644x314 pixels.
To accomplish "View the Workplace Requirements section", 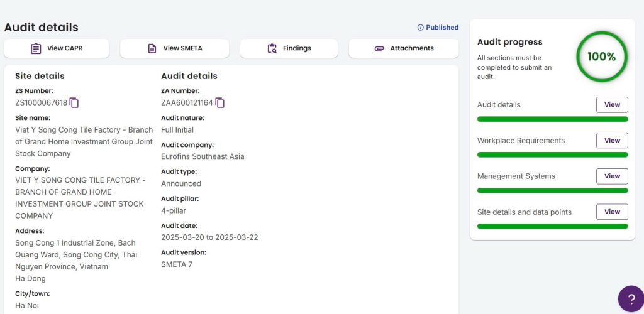I will click(612, 140).
